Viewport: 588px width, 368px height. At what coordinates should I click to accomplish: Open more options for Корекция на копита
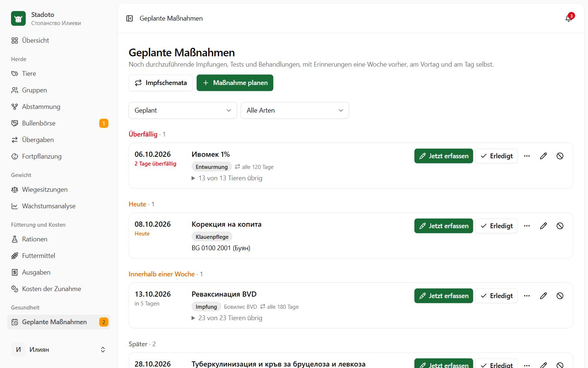[x=527, y=226]
